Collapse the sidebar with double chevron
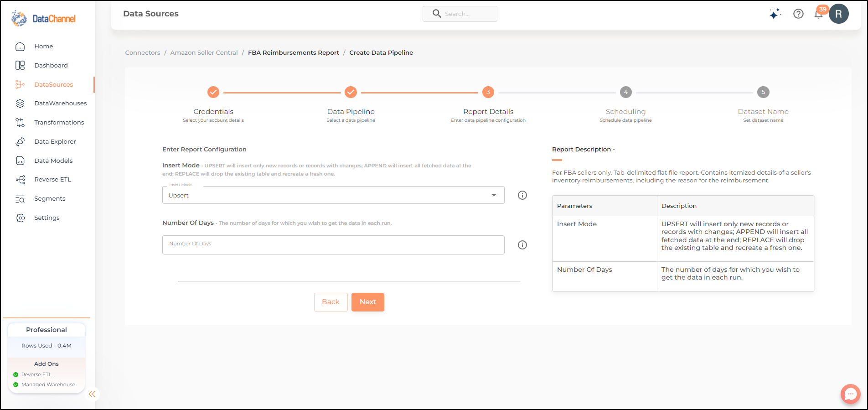The height and width of the screenshot is (410, 868). (92, 394)
